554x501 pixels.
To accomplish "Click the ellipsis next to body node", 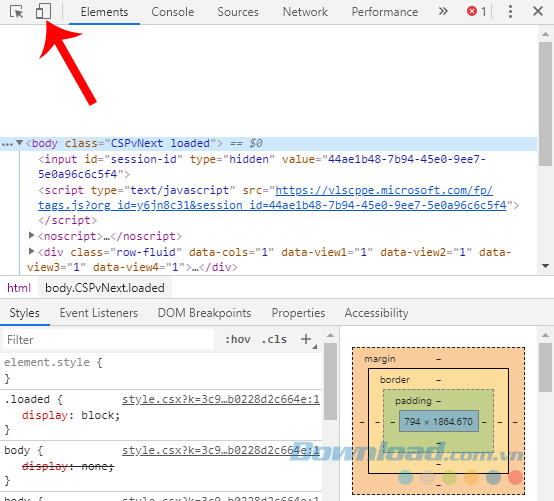I will pyautogui.click(x=7, y=144).
